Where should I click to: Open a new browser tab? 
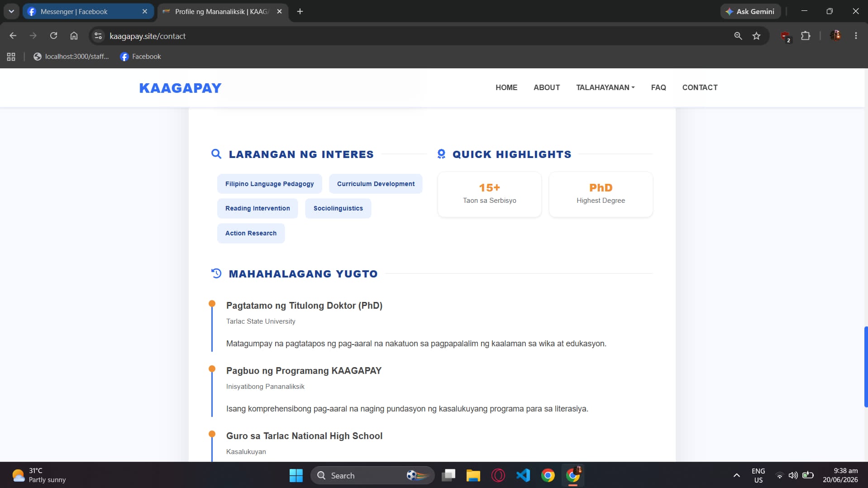coord(300,11)
